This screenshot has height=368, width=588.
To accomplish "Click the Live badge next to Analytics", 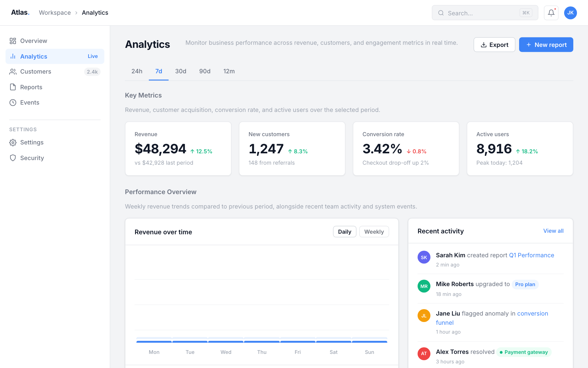I will pyautogui.click(x=92, y=56).
